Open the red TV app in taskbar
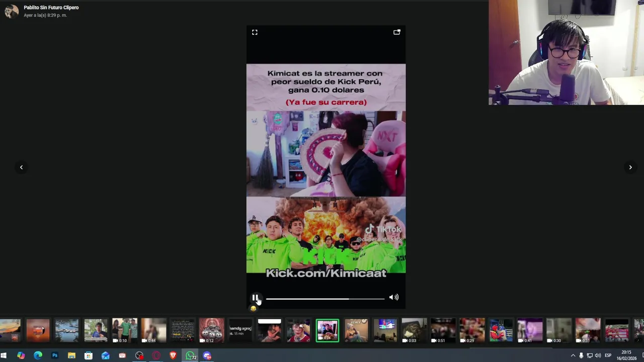The image size is (644, 362). [122, 355]
